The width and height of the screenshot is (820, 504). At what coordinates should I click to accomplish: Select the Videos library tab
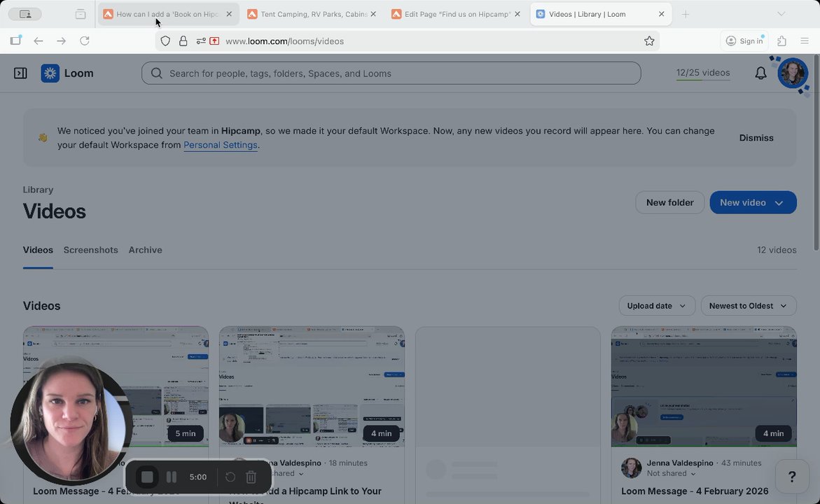[38, 250]
